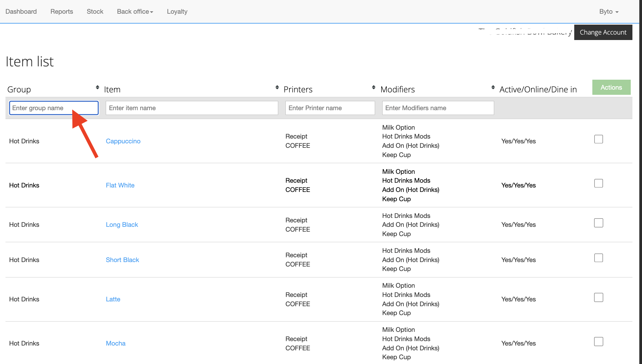642x364 pixels.
Task: Expand the Byto user menu
Action: [608, 12]
